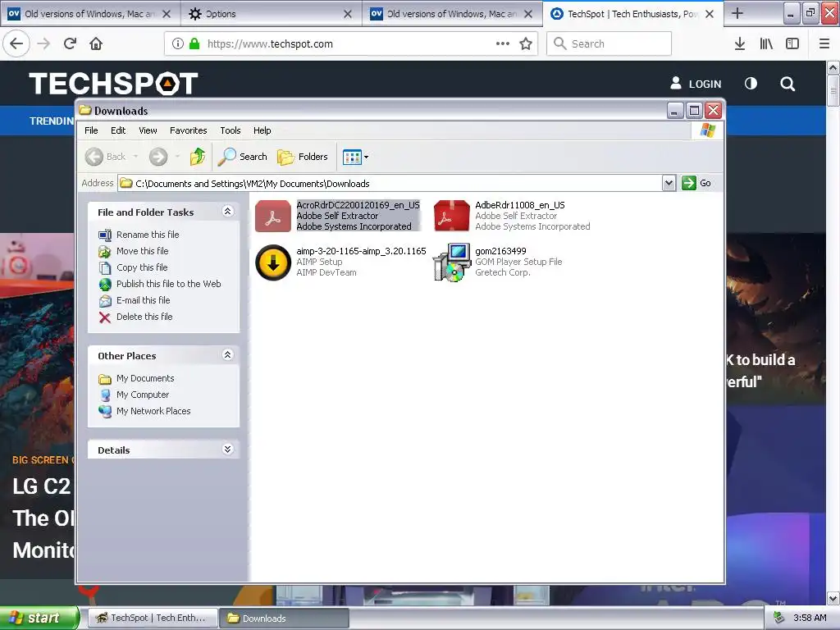Viewport: 840px width, 630px height.
Task: Open the Views icon menu
Action: click(x=356, y=157)
